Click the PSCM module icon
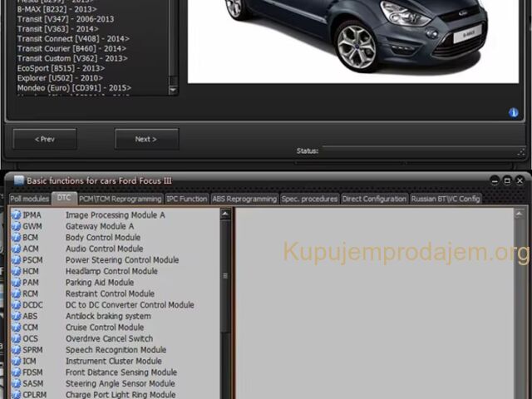Image resolution: width=532 pixels, height=399 pixels. click(16, 260)
